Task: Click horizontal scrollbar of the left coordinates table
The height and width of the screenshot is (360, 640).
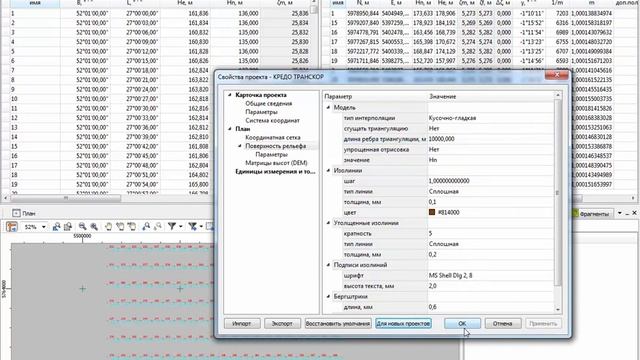Action: point(66,198)
